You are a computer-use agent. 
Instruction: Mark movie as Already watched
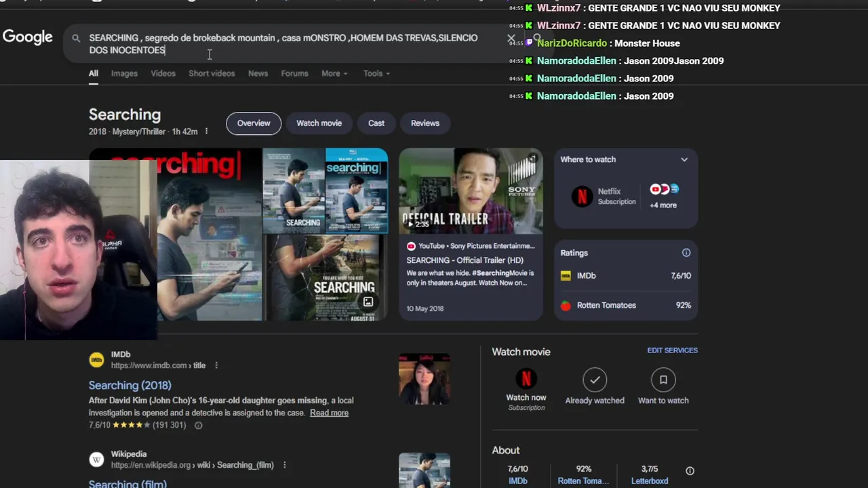pos(595,387)
